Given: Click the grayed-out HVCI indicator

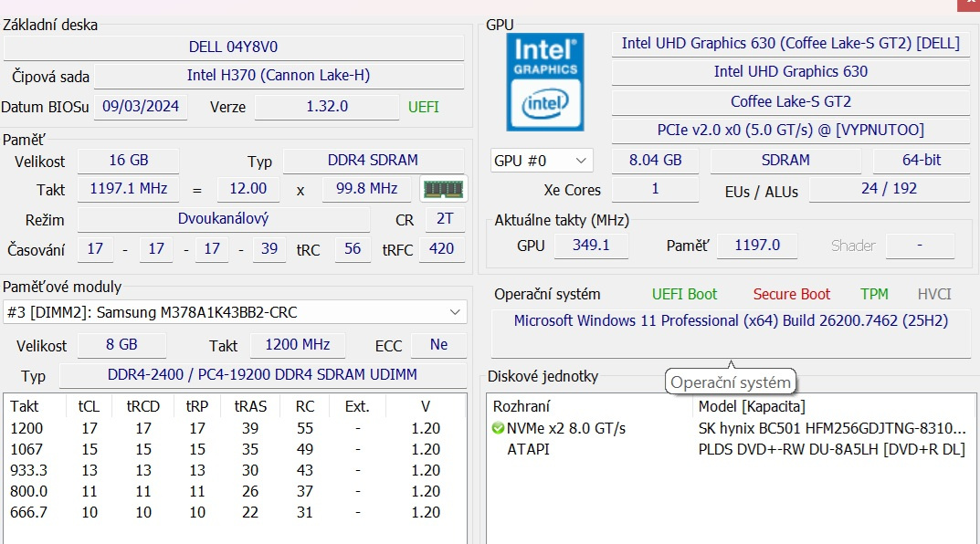Looking at the screenshot, I should pyautogui.click(x=933, y=294).
